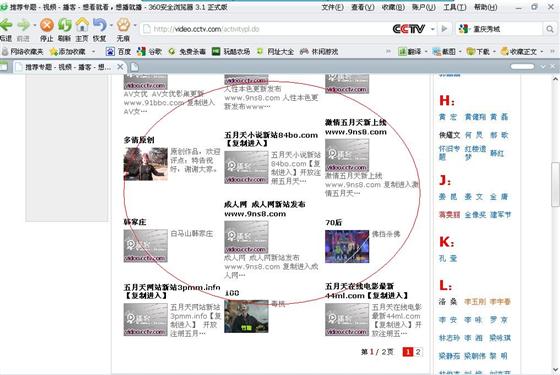Open the new blank tab button

click(134, 67)
